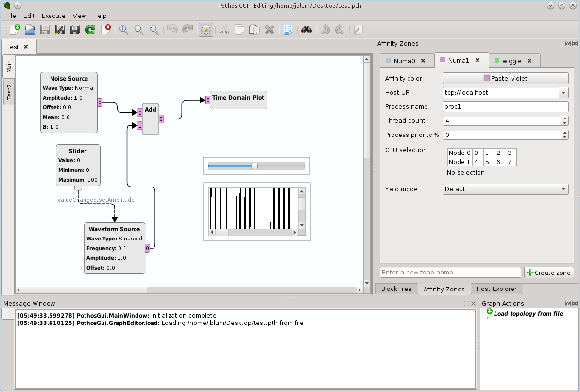Click the Process name field proc1
The image size is (580, 392).
click(x=505, y=107)
